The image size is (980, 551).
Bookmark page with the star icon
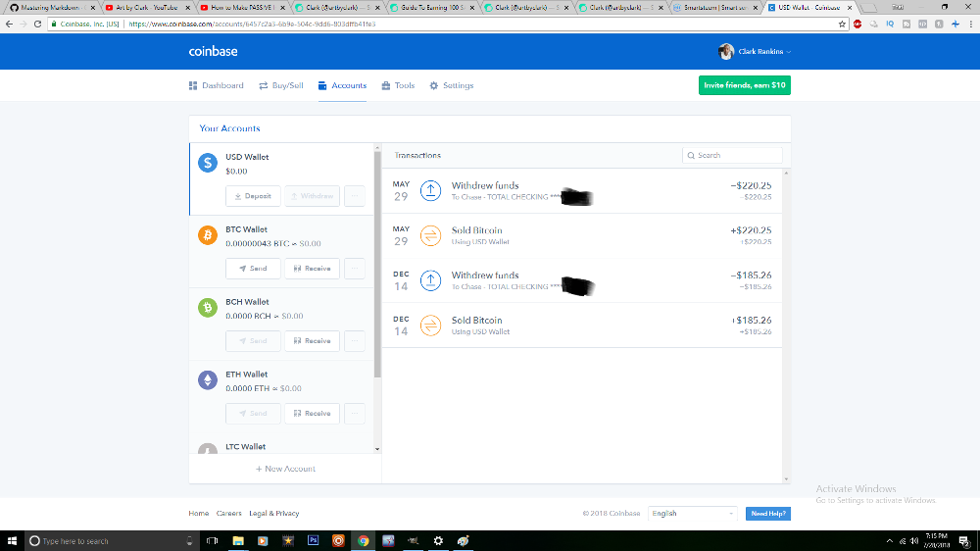click(842, 24)
